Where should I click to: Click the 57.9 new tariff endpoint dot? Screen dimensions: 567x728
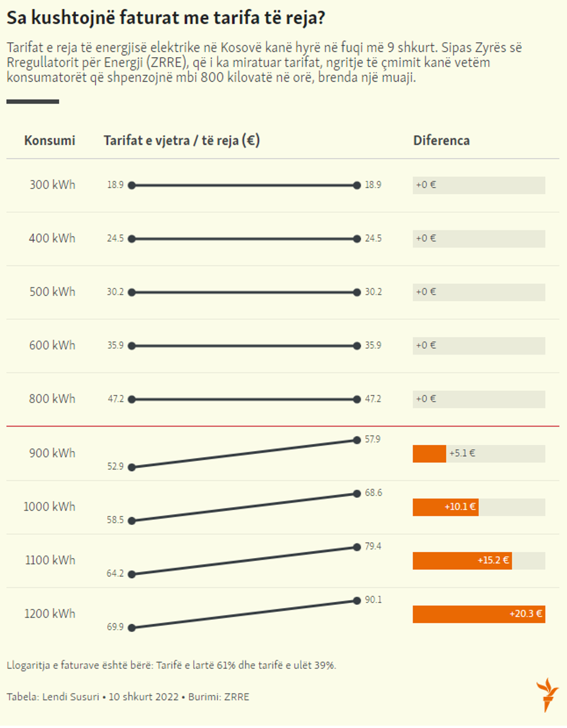pyautogui.click(x=357, y=441)
